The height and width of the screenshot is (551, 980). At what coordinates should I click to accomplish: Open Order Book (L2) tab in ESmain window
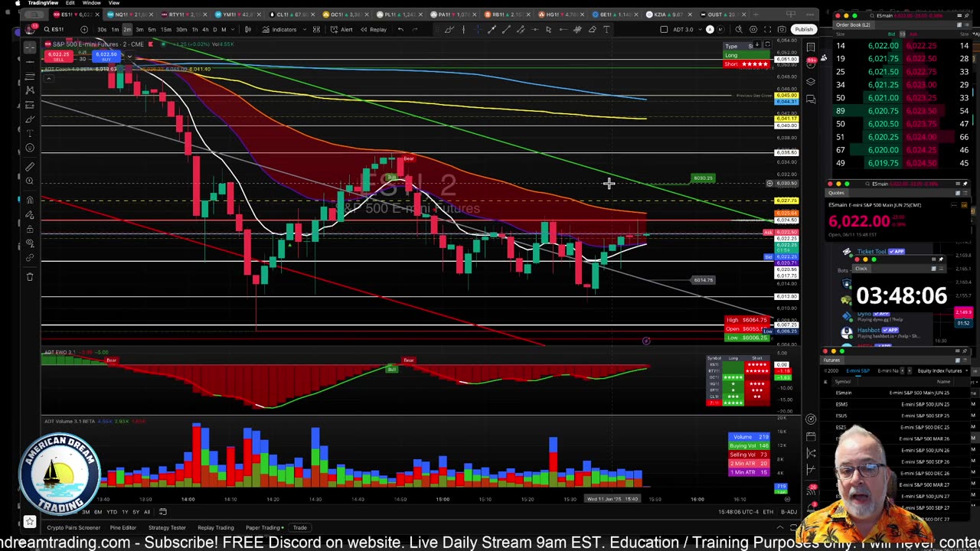point(852,24)
